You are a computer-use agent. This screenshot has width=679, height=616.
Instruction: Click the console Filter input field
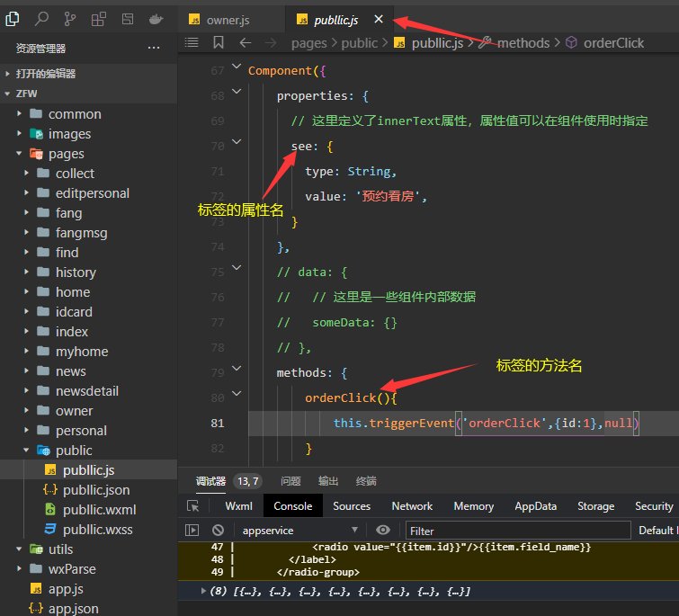517,531
